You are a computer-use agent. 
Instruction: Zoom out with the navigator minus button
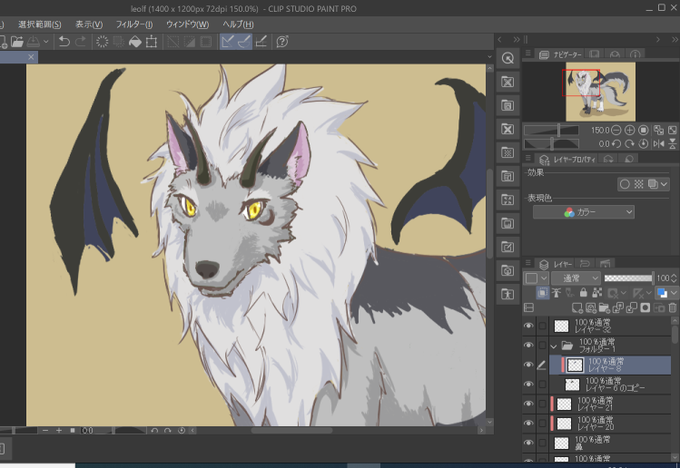point(616,130)
